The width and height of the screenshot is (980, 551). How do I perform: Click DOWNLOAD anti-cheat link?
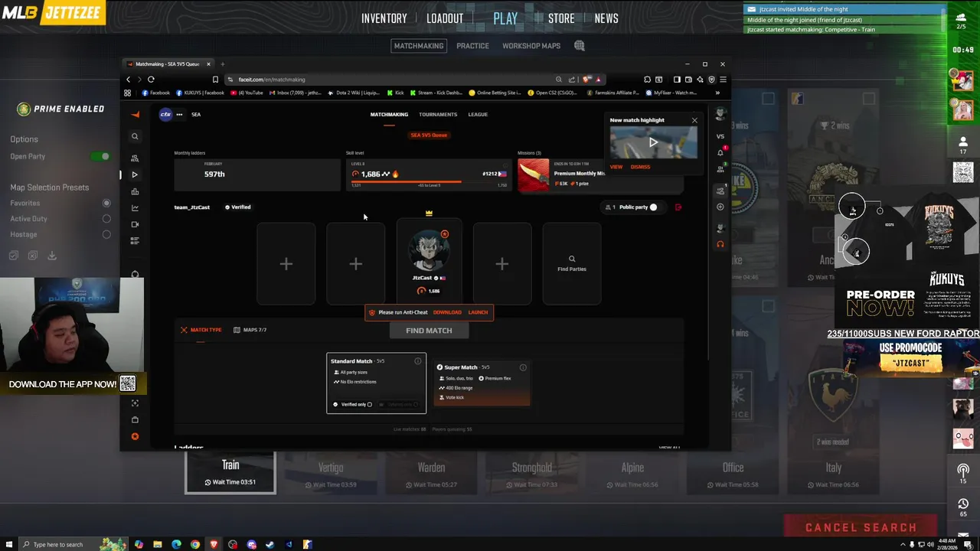[x=447, y=312]
